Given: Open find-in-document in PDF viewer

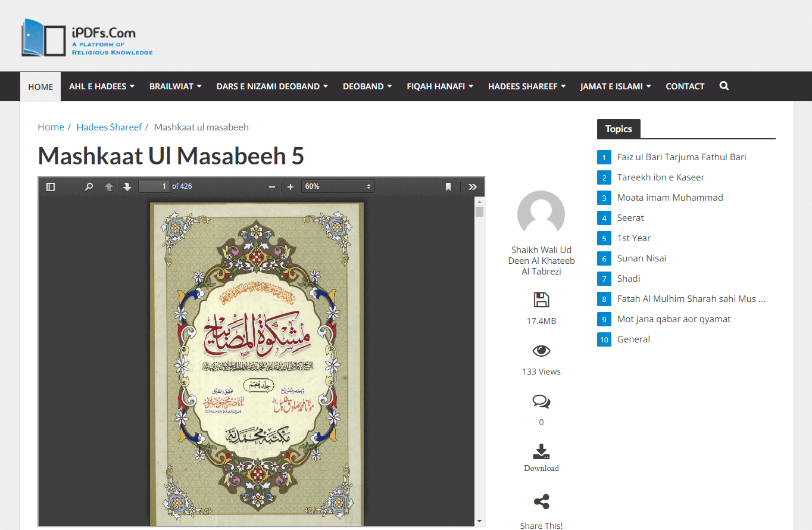Looking at the screenshot, I should [89, 186].
